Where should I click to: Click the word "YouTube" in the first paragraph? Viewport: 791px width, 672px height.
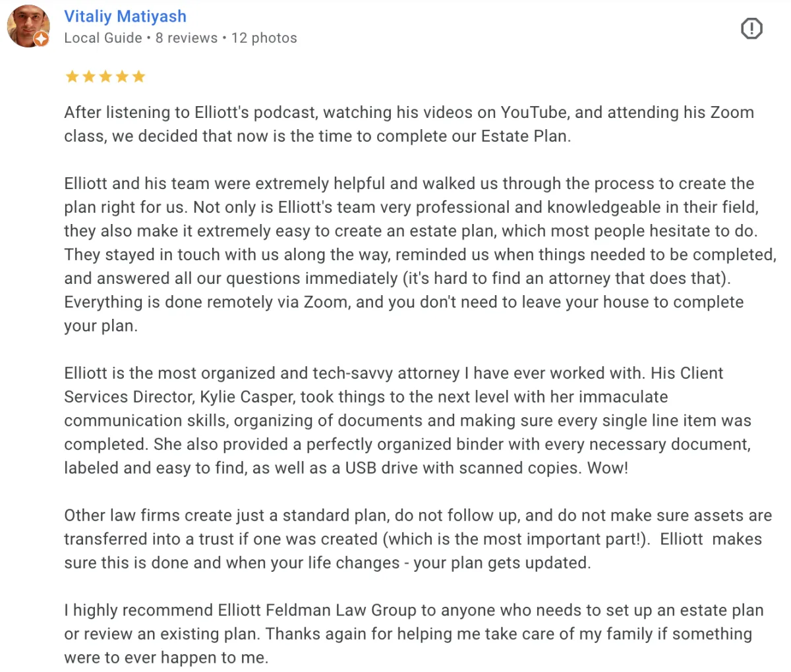[x=534, y=112]
